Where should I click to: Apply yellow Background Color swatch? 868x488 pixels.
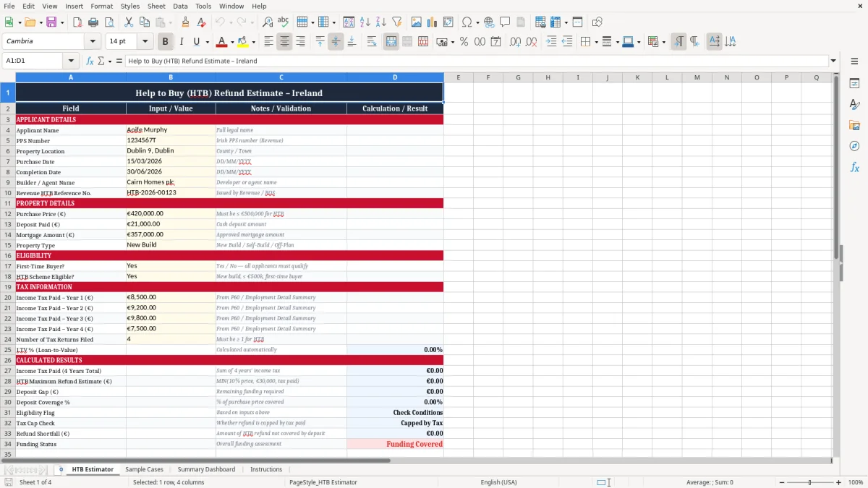242,42
